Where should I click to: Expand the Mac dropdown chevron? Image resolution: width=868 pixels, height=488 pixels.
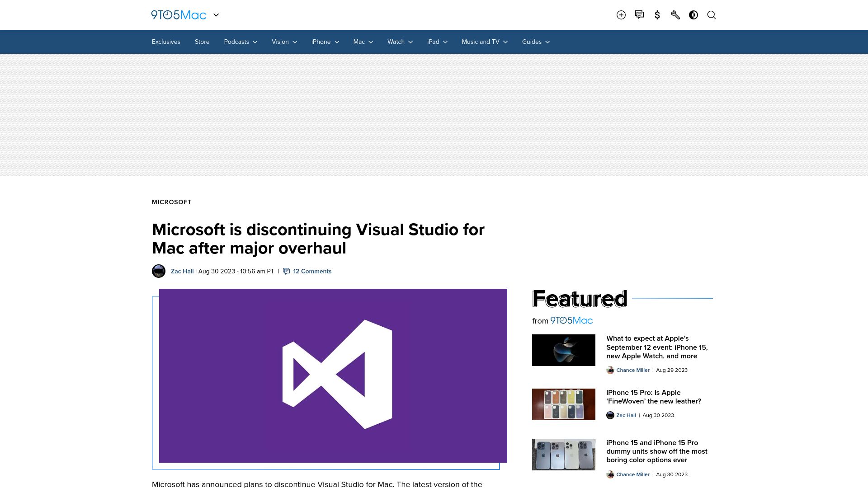pos(371,42)
